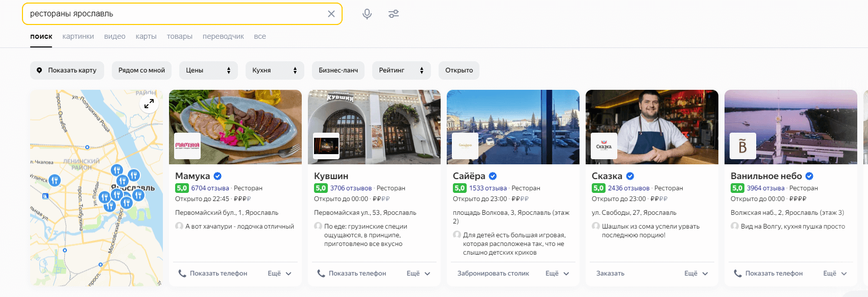Open the Рейтинг dropdown filter
The image size is (868, 297).
[401, 70]
